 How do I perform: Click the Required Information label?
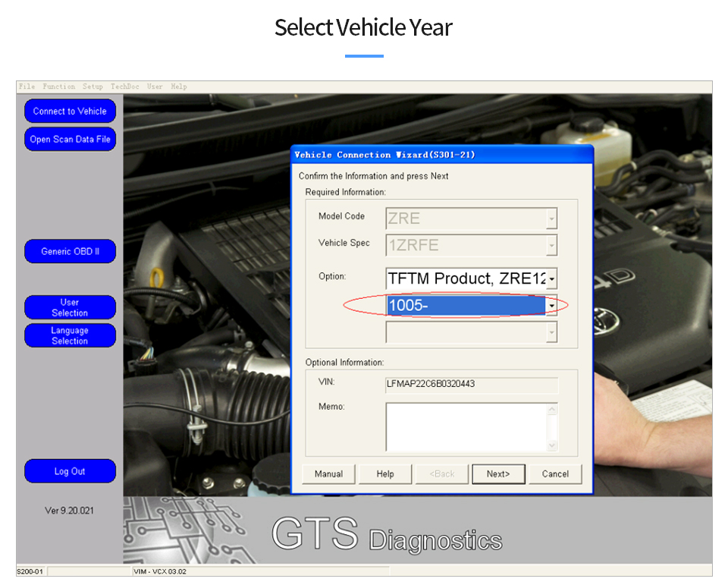click(x=346, y=192)
